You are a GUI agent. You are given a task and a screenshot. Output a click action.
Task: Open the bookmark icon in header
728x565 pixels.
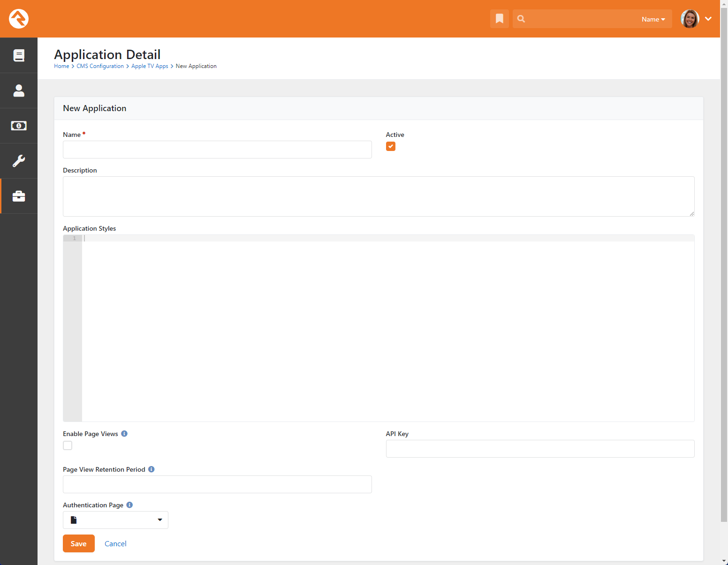coord(499,19)
